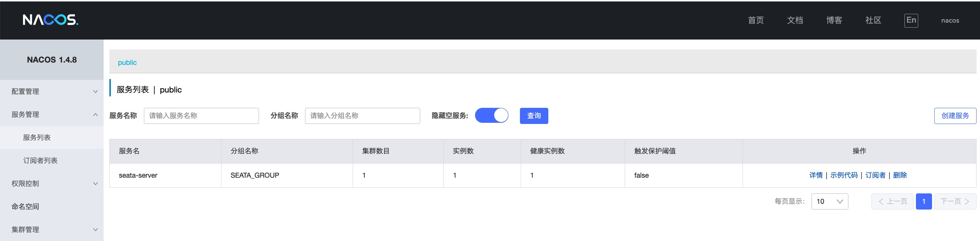Focus the 服务名称 input field
This screenshot has height=241, width=980.
(x=201, y=116)
